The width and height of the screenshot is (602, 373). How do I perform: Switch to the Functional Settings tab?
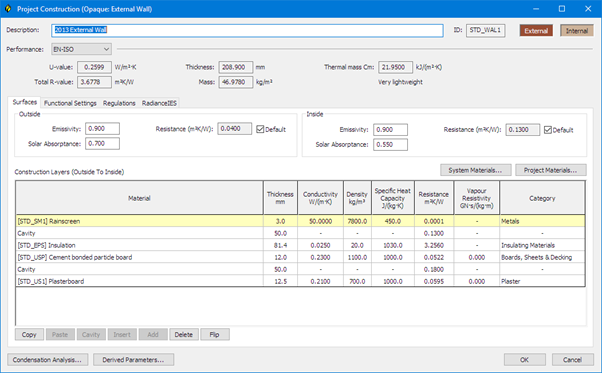pos(70,103)
